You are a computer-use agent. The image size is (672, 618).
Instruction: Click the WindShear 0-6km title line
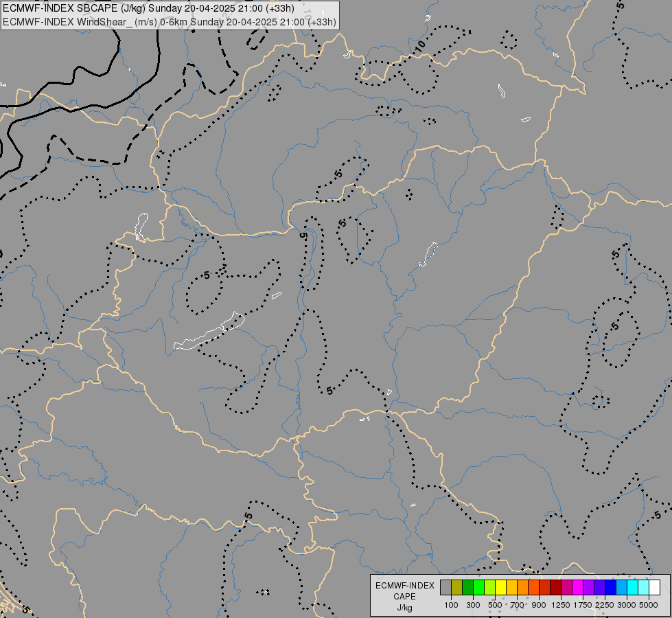(170, 22)
